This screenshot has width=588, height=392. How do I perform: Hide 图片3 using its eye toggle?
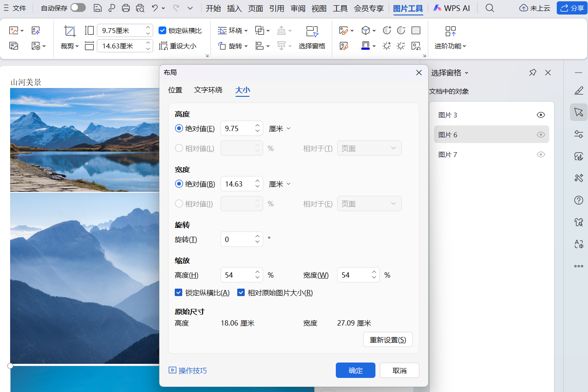[x=540, y=114]
